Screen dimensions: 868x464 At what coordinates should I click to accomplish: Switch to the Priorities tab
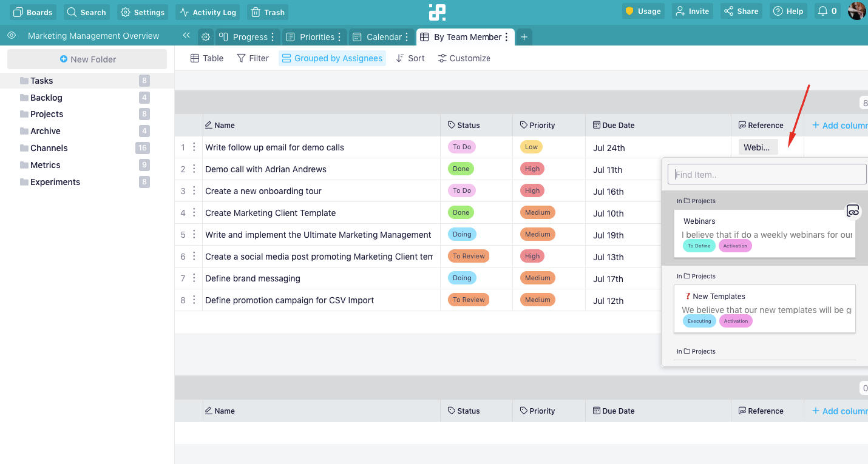click(x=311, y=37)
